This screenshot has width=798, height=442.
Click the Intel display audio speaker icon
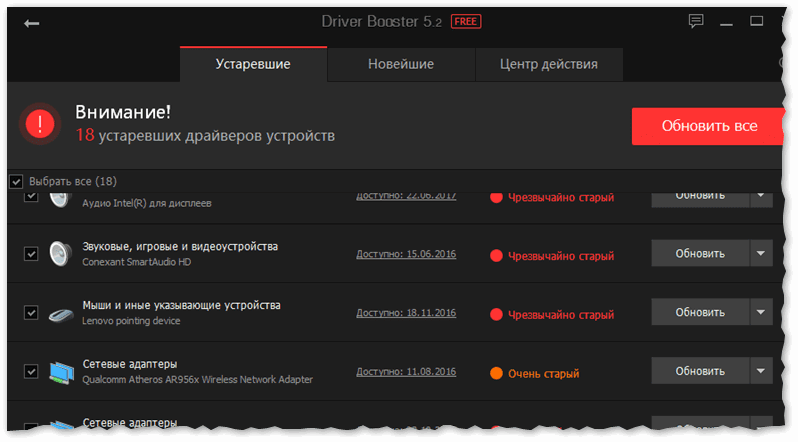(x=61, y=200)
